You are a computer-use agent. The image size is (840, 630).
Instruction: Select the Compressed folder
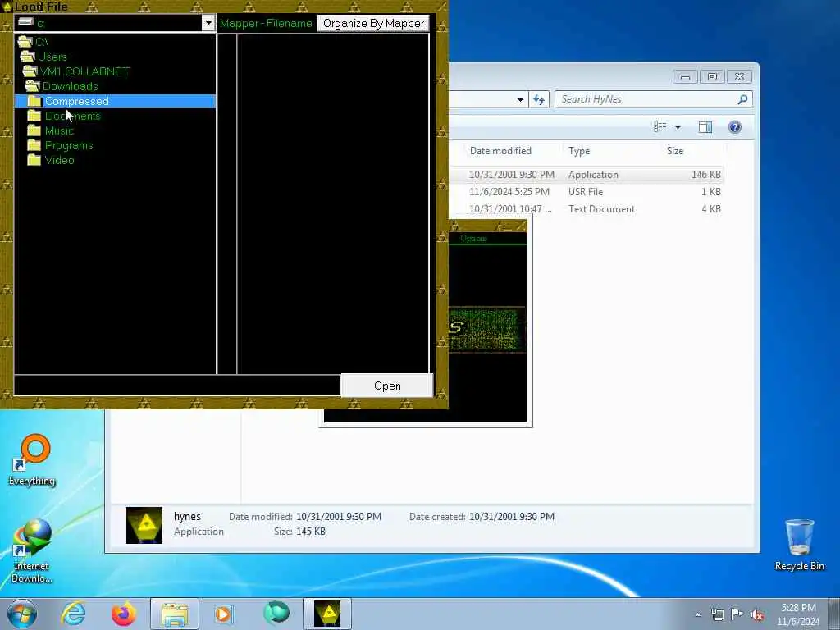click(x=115, y=101)
